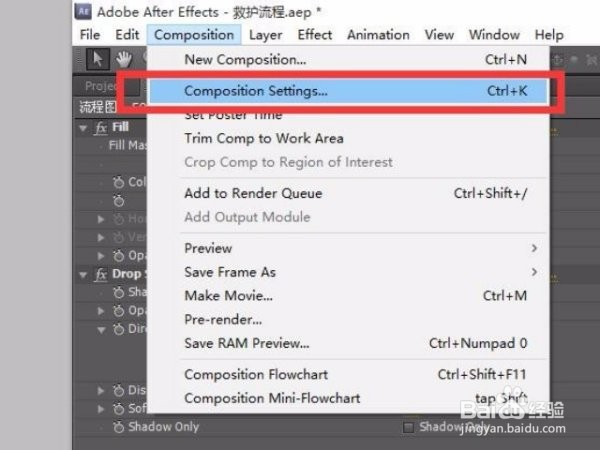Toggle the Fill effect fx switch
This screenshot has width=600, height=450.
[101, 127]
